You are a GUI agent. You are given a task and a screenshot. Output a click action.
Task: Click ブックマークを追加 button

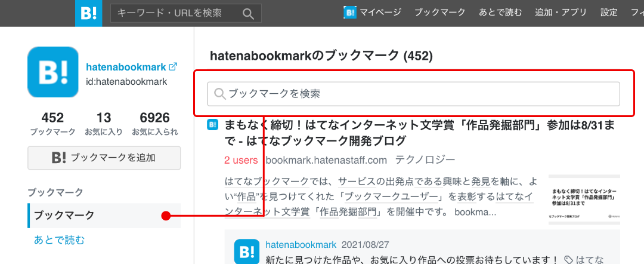tap(104, 158)
